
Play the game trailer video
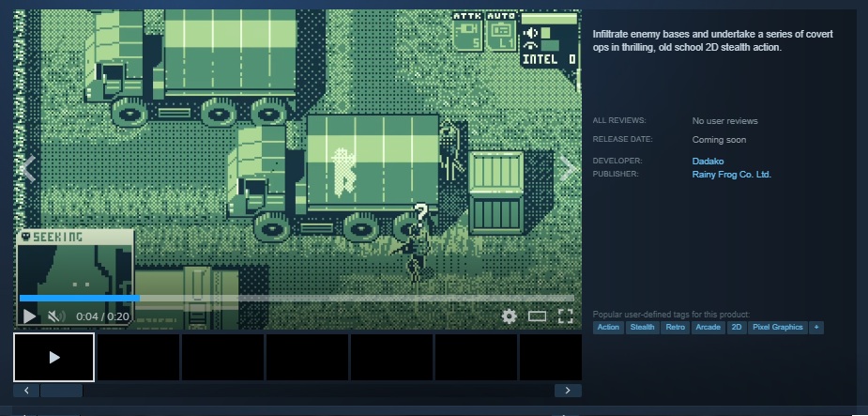[x=29, y=316]
